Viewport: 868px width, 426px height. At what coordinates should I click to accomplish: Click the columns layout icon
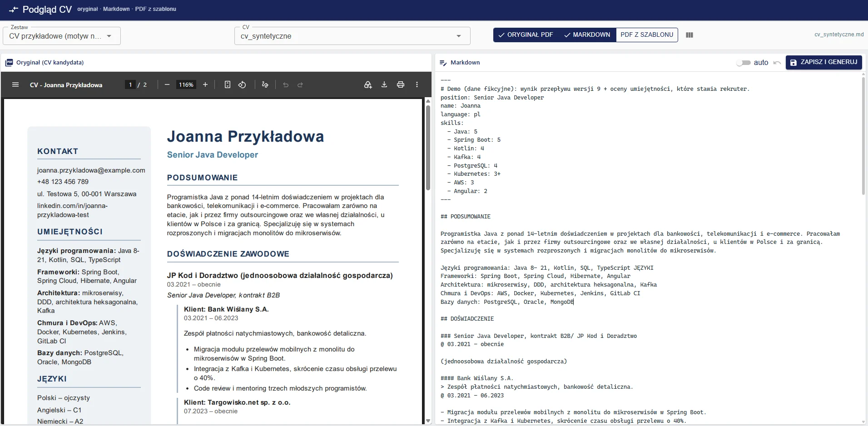(x=689, y=35)
